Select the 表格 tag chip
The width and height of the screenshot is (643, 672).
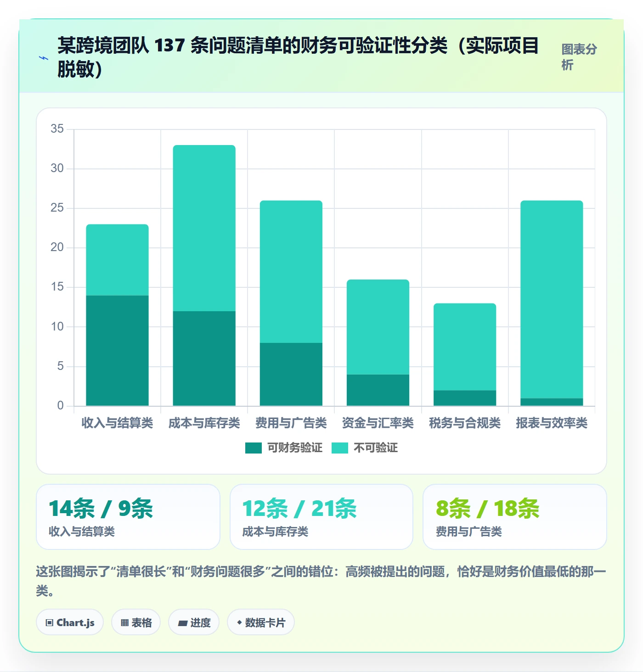click(136, 622)
